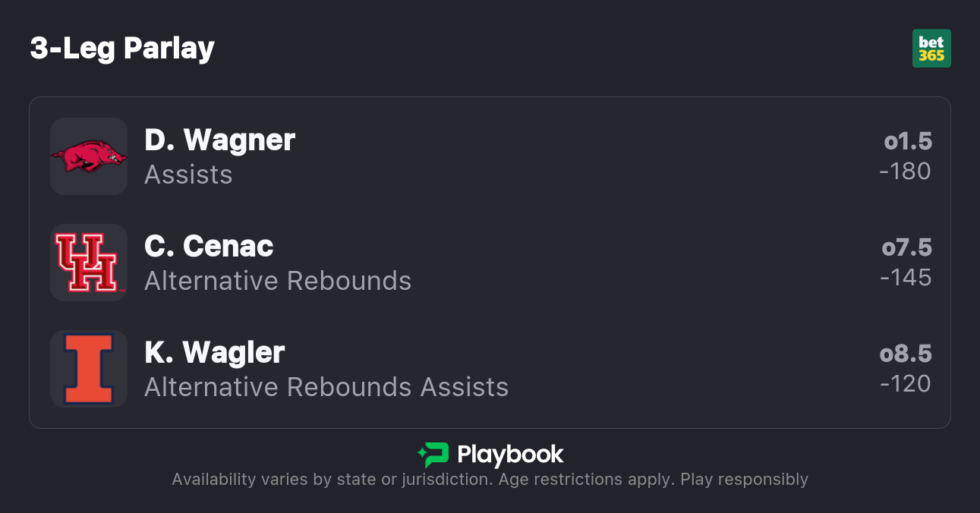
Task: Click the Illinois orange I logo
Action: pyautogui.click(x=89, y=369)
